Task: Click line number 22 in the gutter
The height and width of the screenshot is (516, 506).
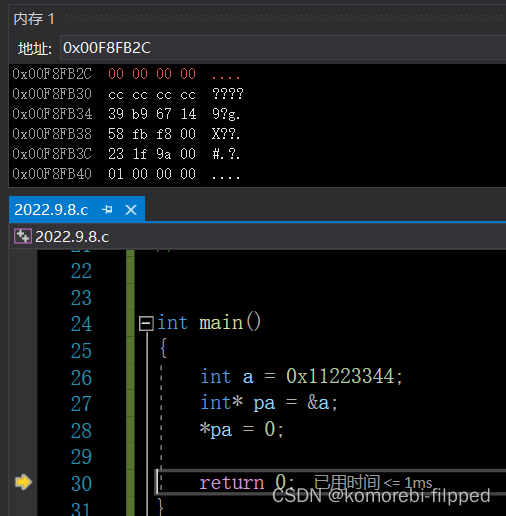Action: (x=81, y=271)
